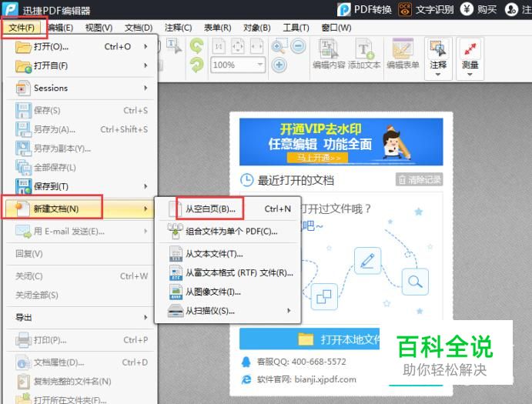The image size is (532, 404).
Task: Open the 窗口(W) menu
Action: tap(336, 28)
